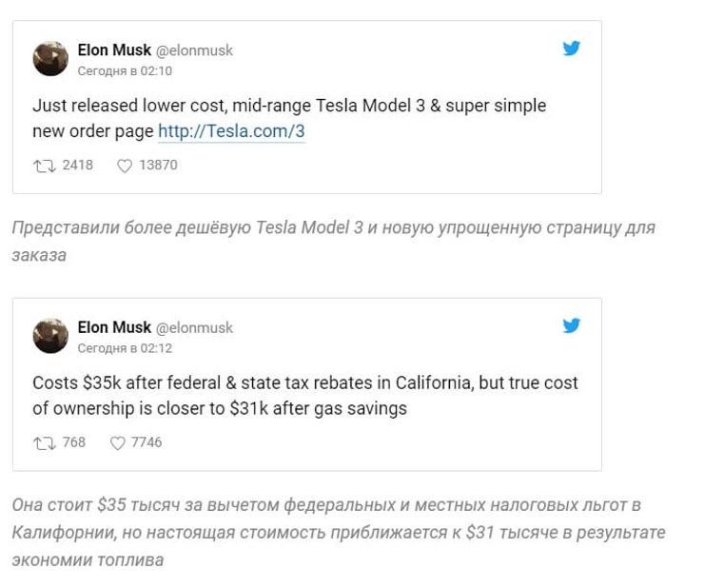Screen dimensions: 704x588
Task: Click the timestamp "Сегодня в 02:12"
Action: [125, 347]
